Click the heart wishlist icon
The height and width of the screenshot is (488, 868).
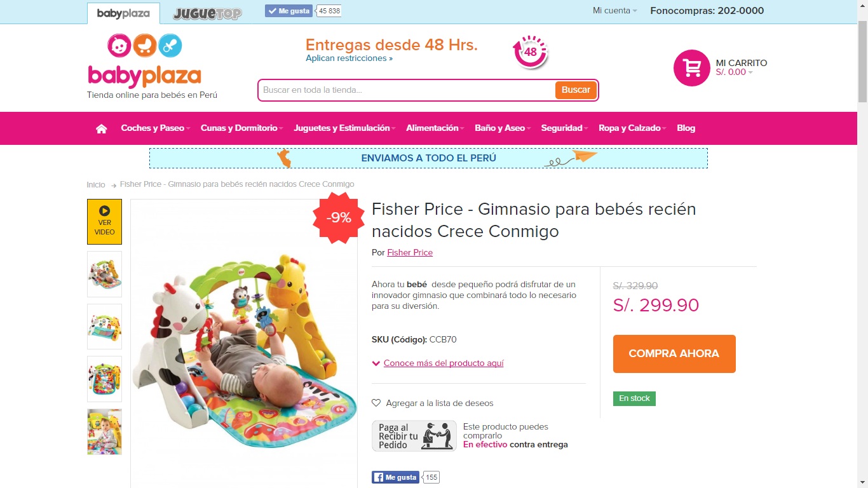(x=376, y=403)
